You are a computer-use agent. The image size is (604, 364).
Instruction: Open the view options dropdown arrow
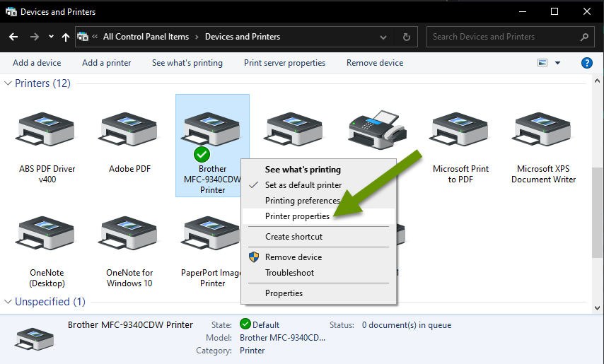557,63
